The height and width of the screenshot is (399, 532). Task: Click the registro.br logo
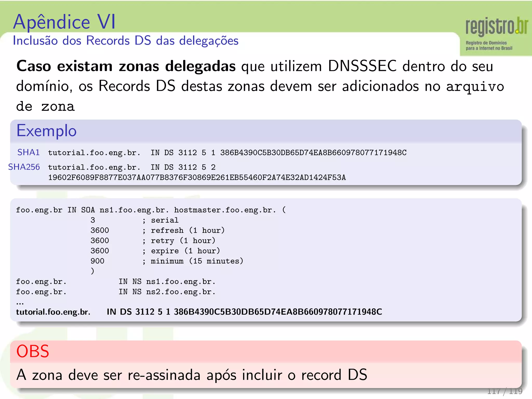click(x=496, y=27)
